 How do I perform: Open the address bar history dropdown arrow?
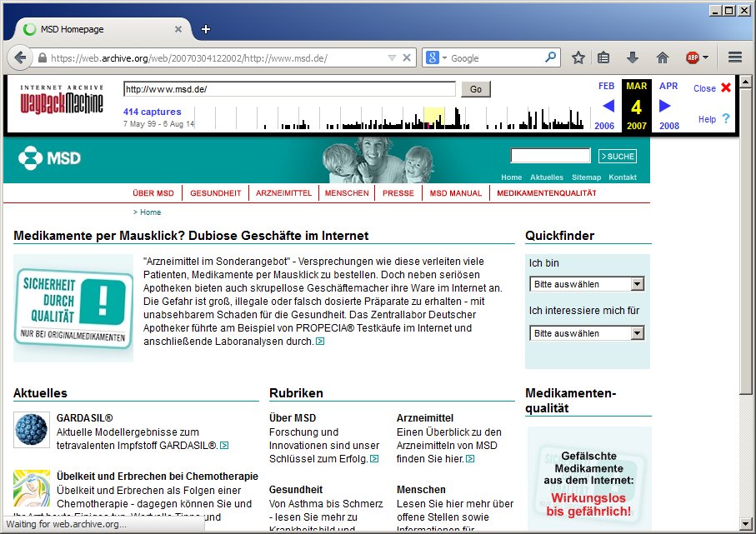tap(392, 57)
